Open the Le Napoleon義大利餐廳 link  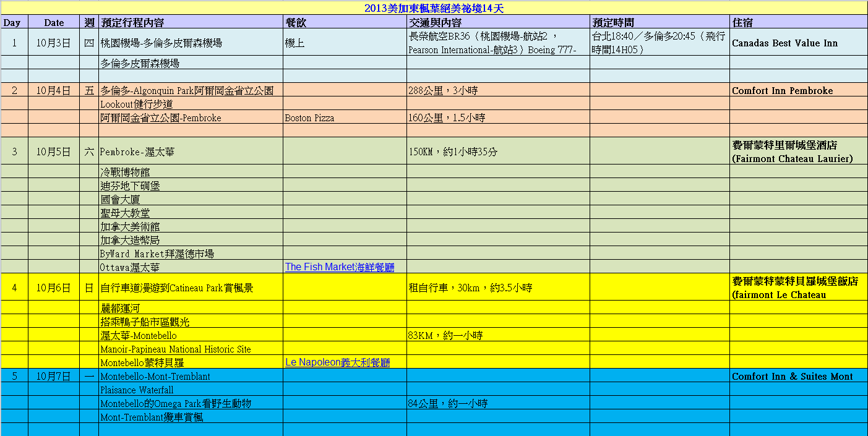337,362
